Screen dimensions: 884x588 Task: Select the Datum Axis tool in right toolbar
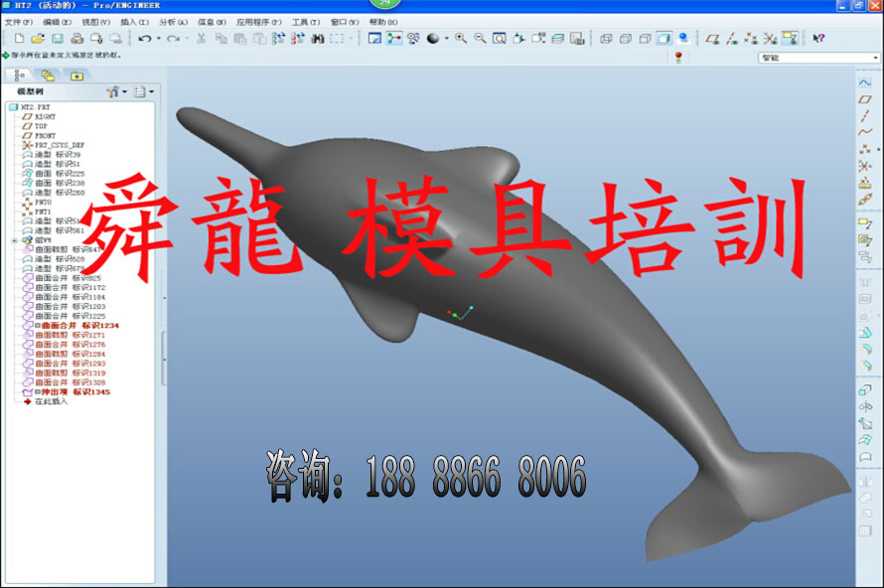865,115
